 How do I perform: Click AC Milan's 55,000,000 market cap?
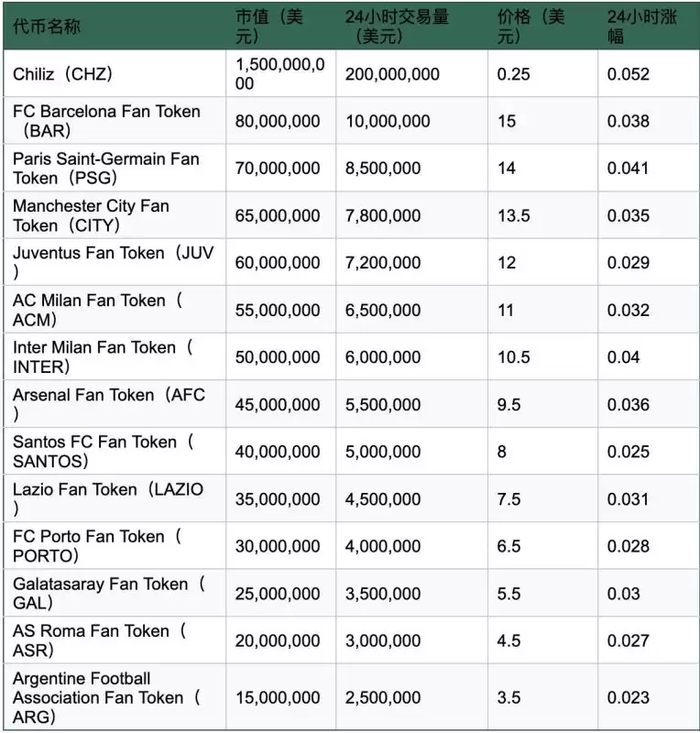pyautogui.click(x=278, y=311)
